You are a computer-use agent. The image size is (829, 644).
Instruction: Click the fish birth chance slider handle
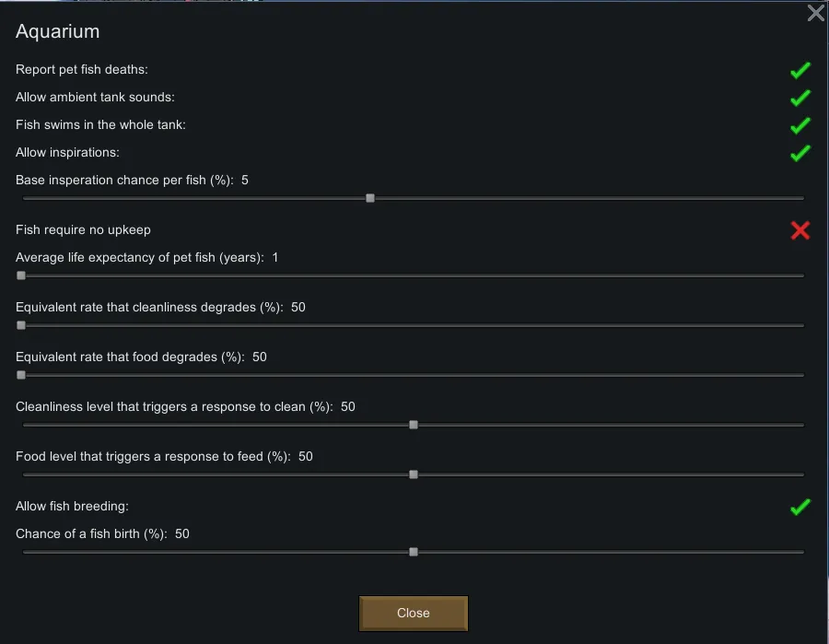(x=414, y=552)
